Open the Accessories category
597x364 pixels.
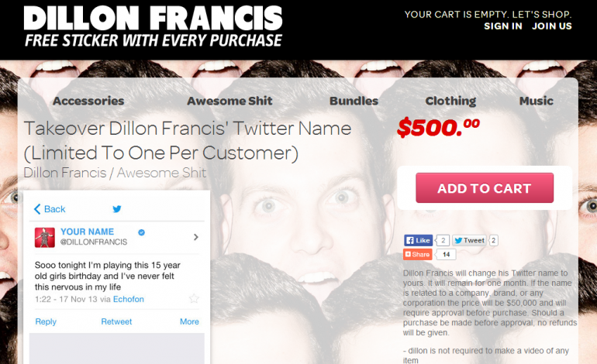88,101
